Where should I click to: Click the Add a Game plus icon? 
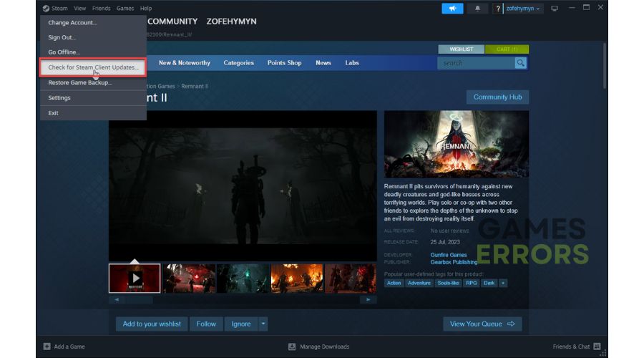pos(47,347)
